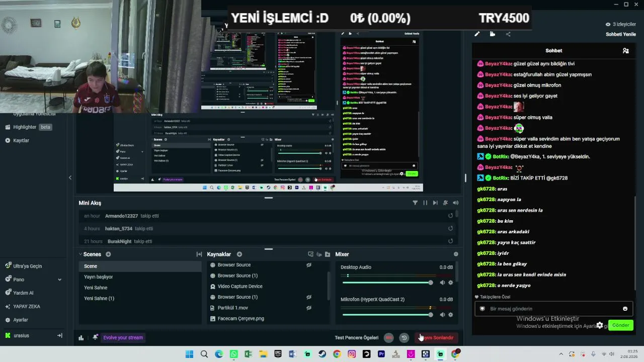
Task: Open WhatsApp from the taskbar
Action: [x=233, y=354]
